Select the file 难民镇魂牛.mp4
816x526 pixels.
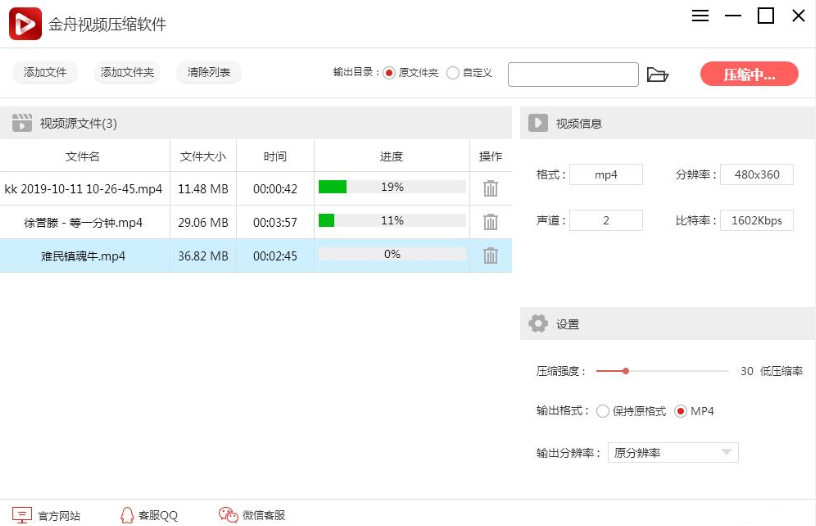coord(83,256)
